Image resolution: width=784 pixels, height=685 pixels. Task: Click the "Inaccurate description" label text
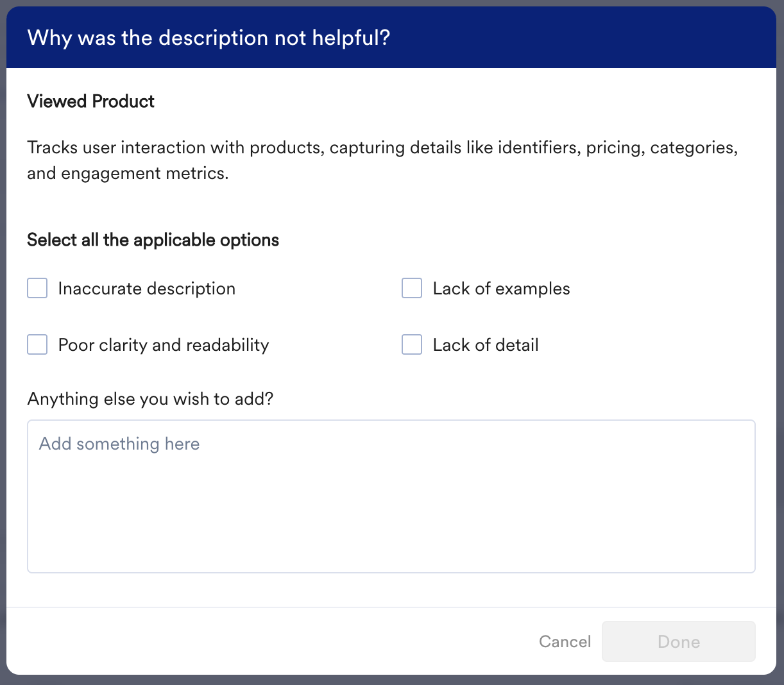(146, 289)
